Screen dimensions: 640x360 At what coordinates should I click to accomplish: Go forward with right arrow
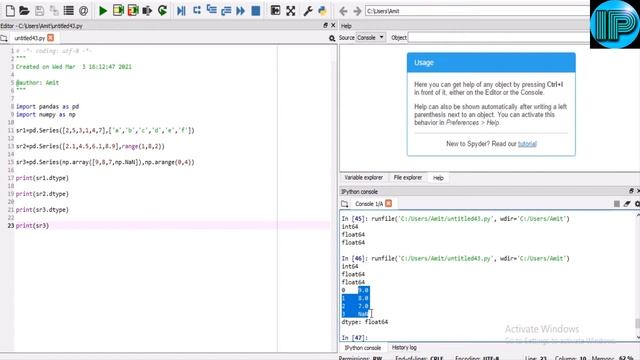point(357,11)
